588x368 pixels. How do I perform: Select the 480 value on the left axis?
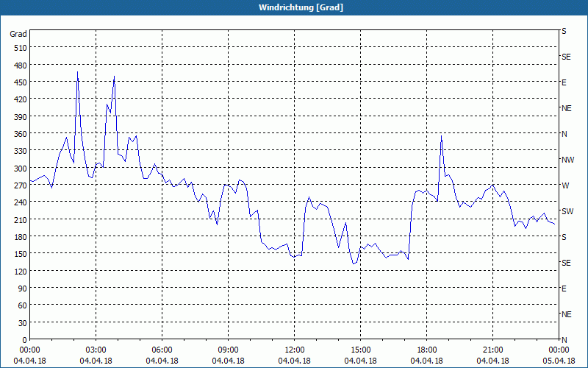(21, 65)
